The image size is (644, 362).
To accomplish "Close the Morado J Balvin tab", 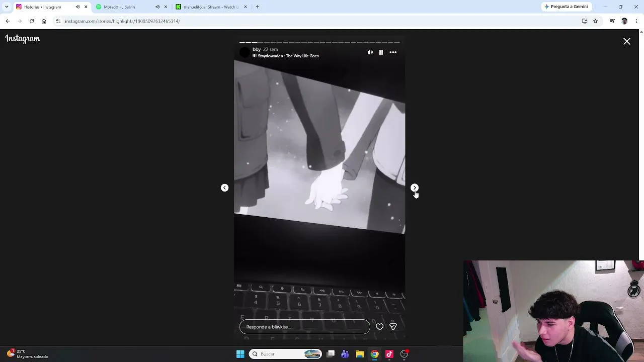I will [166, 7].
